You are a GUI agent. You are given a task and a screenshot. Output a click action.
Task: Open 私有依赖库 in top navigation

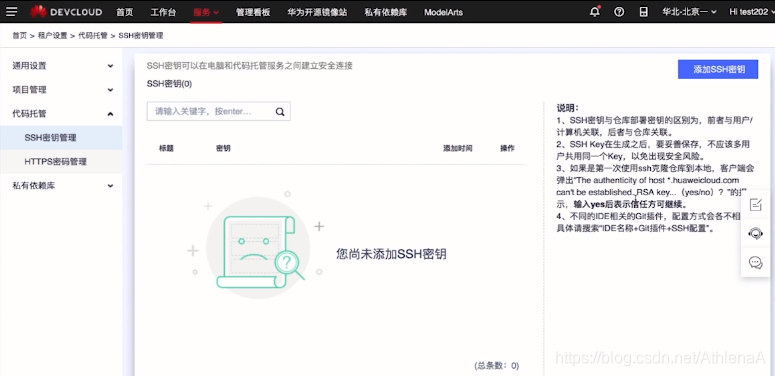click(x=386, y=12)
